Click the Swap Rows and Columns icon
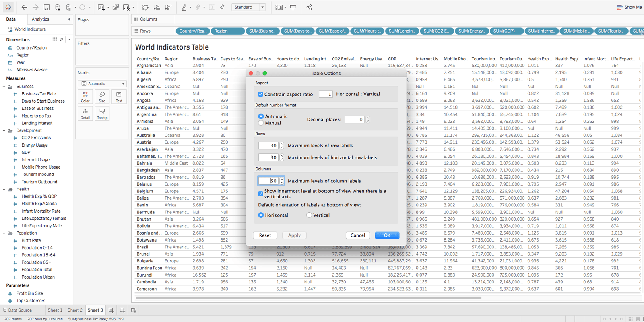The width and height of the screenshot is (644, 322). click(146, 7)
